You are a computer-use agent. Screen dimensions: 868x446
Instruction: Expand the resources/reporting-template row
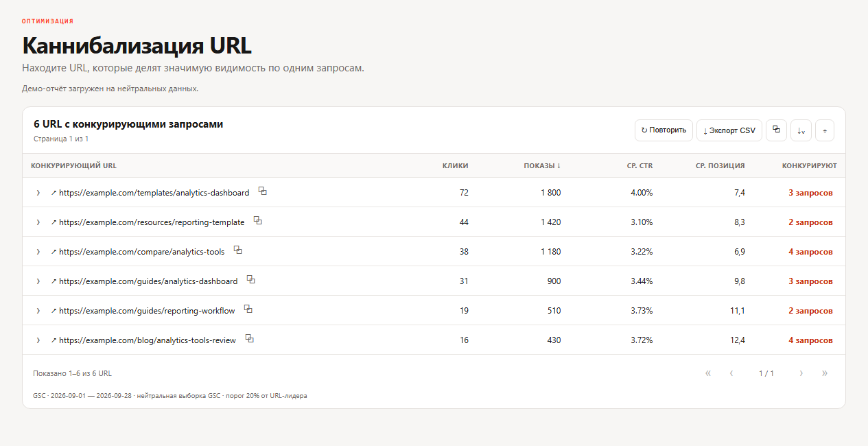pos(38,222)
